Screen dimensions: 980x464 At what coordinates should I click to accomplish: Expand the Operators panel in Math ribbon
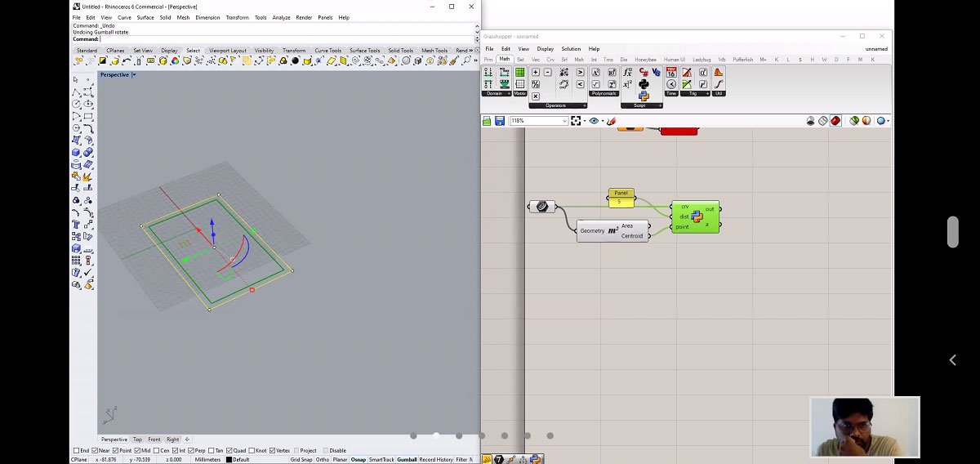584,105
